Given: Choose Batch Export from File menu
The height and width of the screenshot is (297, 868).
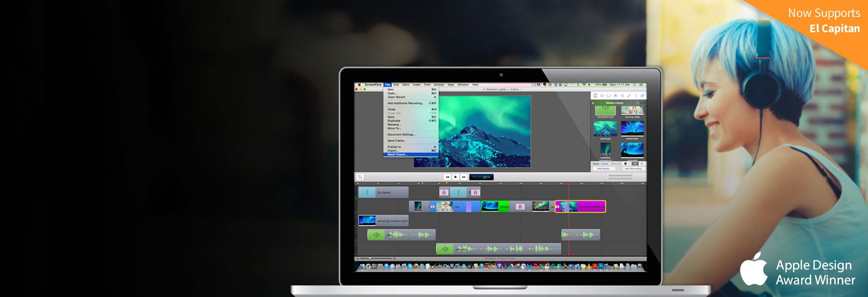Looking at the screenshot, I should coord(398,154).
